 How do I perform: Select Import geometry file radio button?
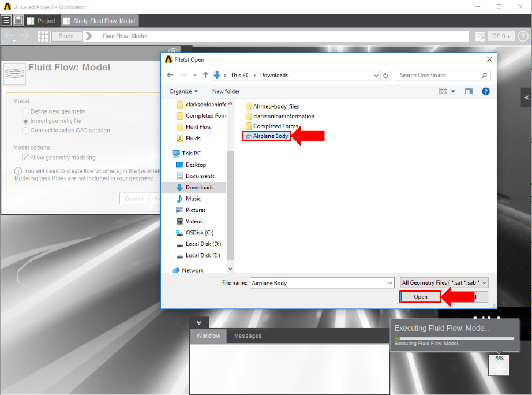click(25, 121)
